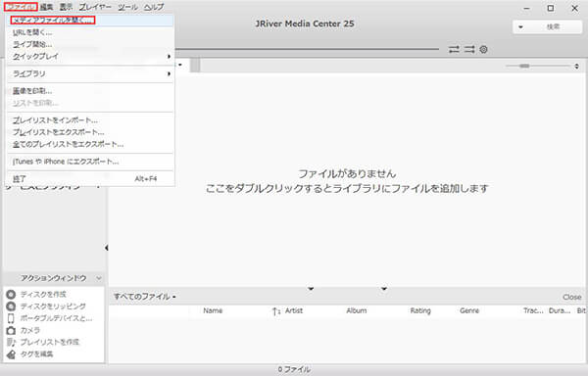The height and width of the screenshot is (376, 588).
Task: Toggle the repeat playback icon
Action: coord(454,49)
